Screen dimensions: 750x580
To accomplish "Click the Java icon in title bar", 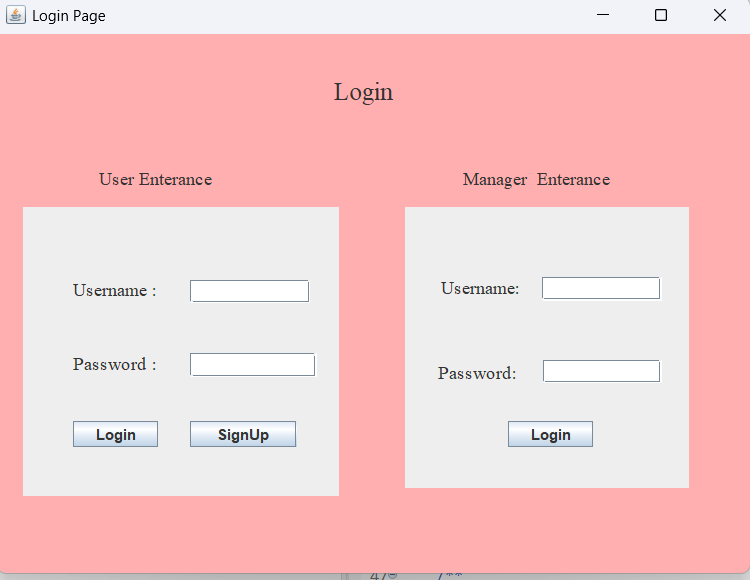I will click(15, 15).
